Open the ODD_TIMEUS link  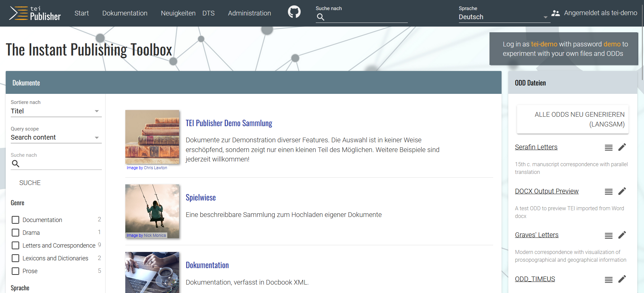click(x=535, y=279)
